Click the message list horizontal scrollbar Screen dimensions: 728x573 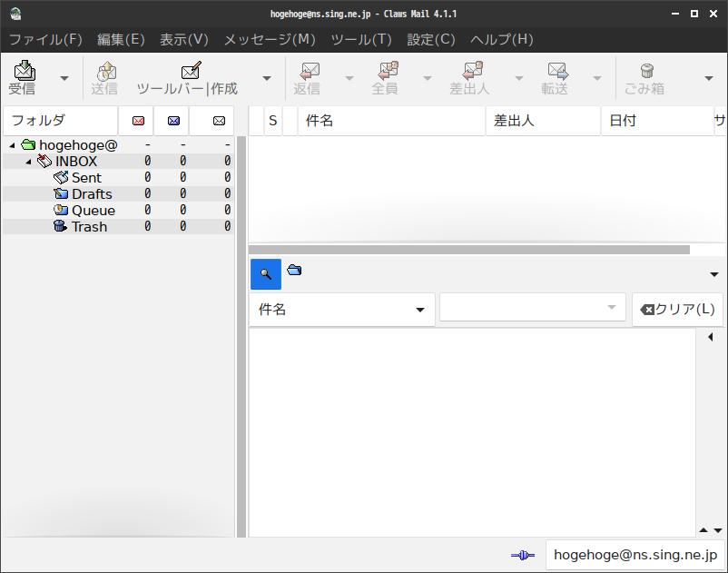(x=469, y=250)
